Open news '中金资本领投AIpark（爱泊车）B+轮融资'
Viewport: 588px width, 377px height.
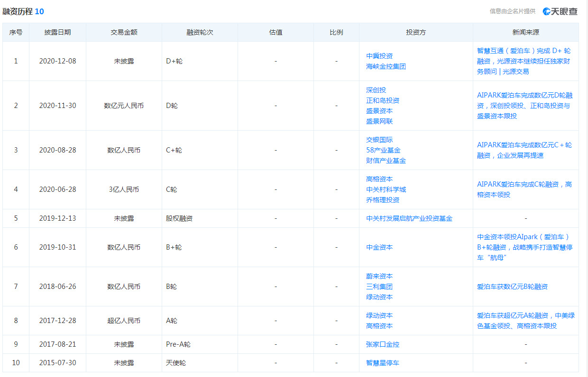[524, 247]
